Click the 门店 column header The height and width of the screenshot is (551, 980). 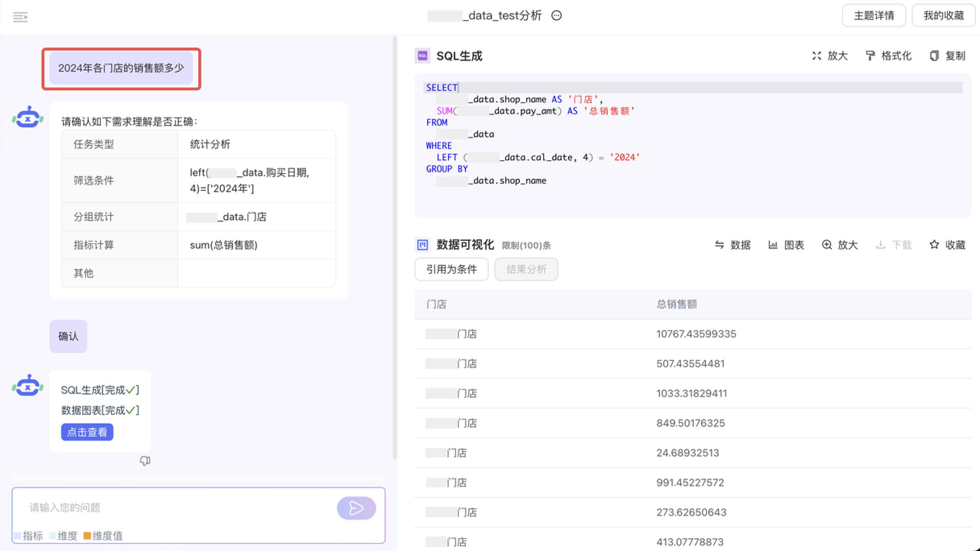pyautogui.click(x=436, y=304)
